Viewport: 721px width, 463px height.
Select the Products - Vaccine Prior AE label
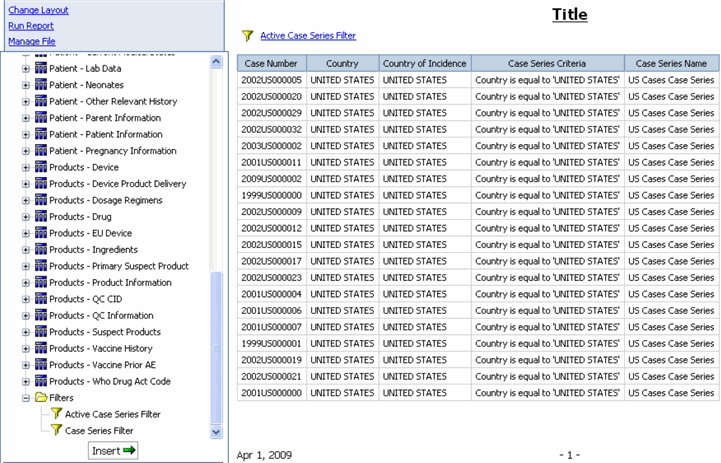tap(103, 365)
